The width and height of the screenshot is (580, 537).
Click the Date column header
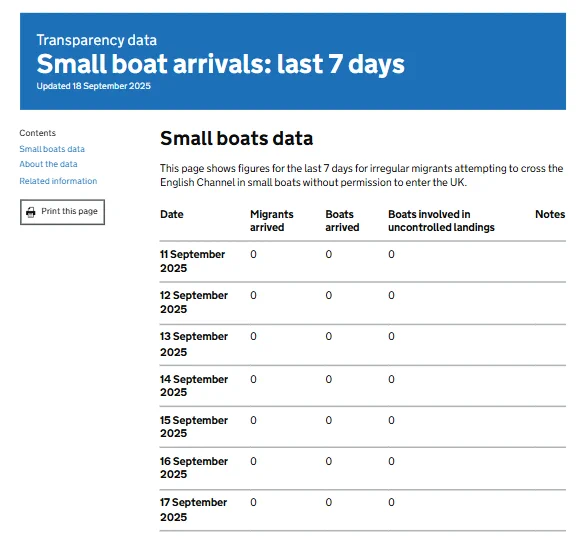172,215
